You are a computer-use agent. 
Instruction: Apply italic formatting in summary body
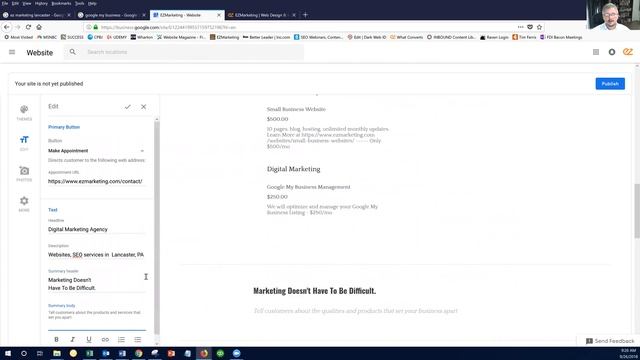point(73,339)
